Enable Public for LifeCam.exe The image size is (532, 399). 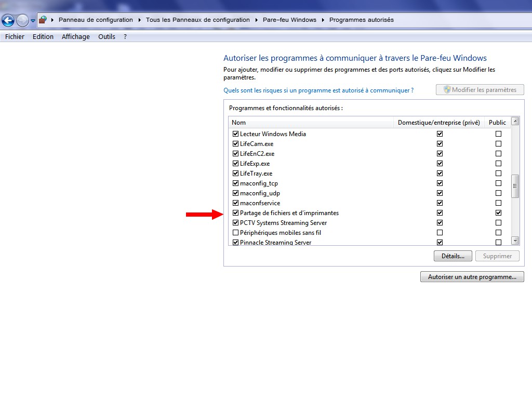pyautogui.click(x=498, y=144)
